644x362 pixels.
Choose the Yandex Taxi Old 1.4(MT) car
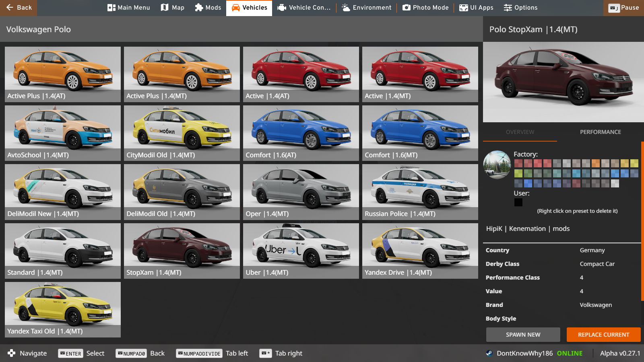(62, 309)
